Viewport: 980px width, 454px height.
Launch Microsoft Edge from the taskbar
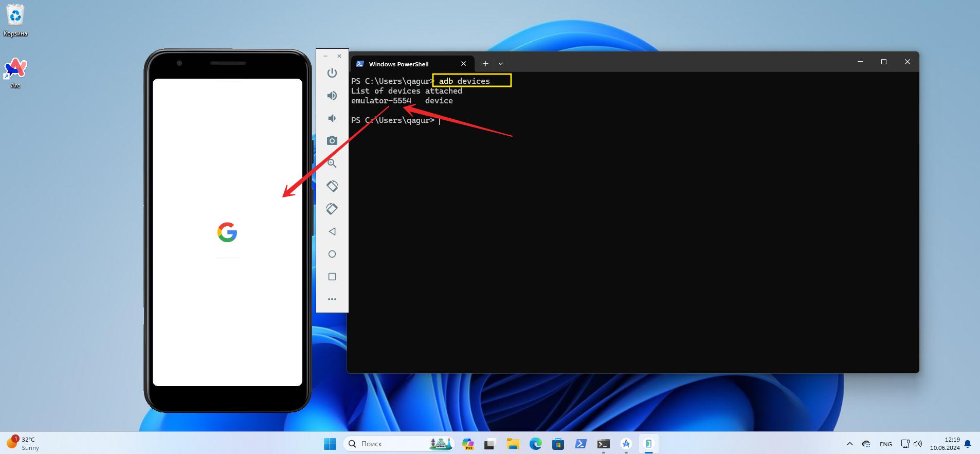pos(535,444)
